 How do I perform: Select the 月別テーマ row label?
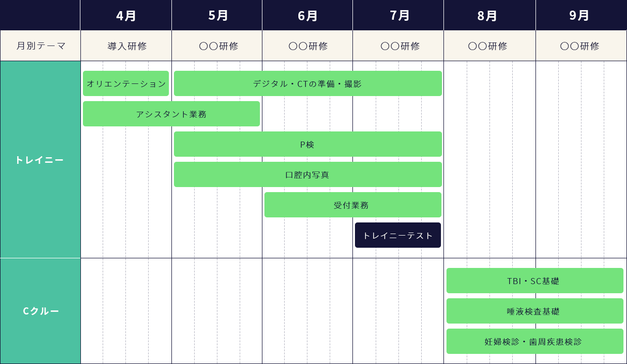click(x=40, y=46)
